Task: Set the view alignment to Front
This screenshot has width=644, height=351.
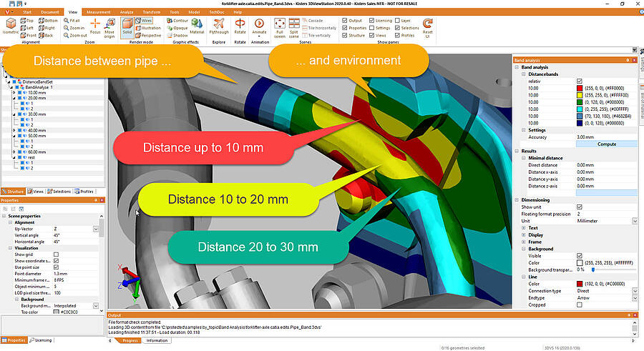Action: click(x=29, y=35)
